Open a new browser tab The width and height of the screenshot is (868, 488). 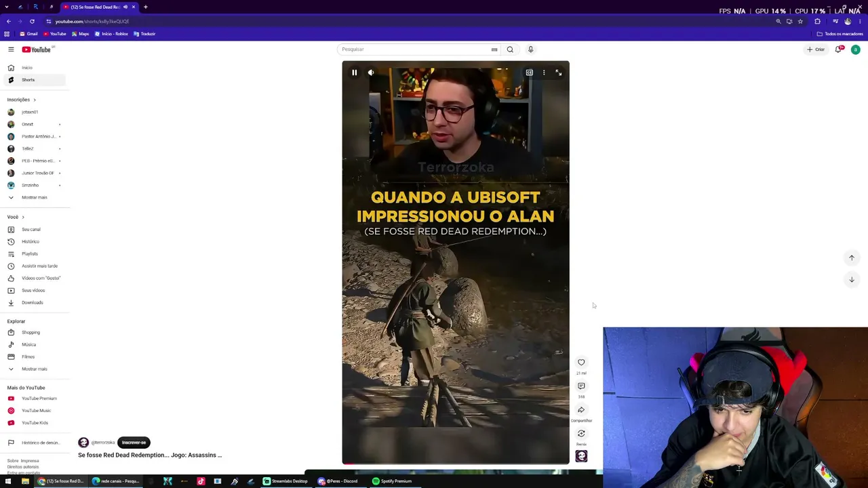145,7
